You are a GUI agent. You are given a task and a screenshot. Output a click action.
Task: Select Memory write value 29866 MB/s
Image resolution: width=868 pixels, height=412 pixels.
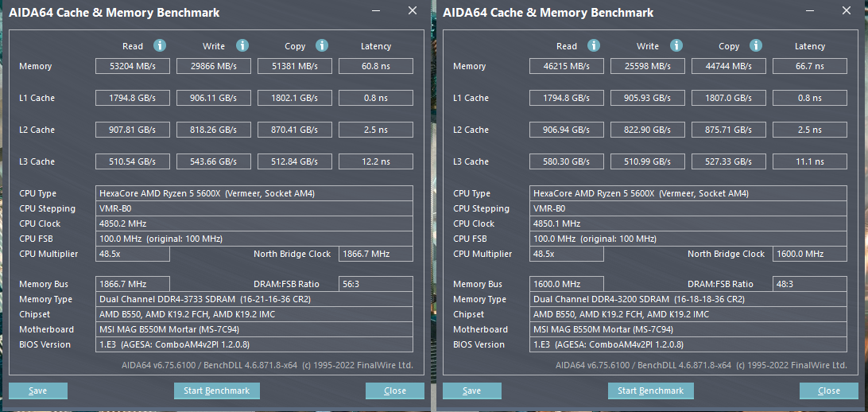coord(214,67)
